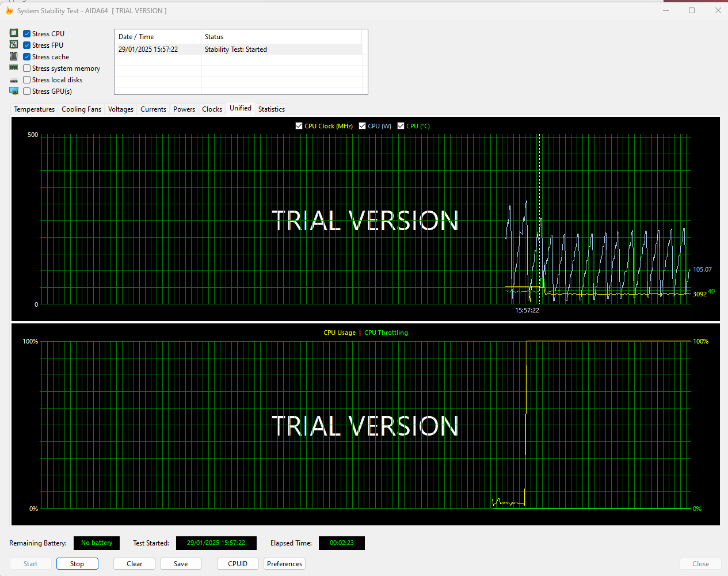
Task: Click the No battery status field
Action: 97,543
